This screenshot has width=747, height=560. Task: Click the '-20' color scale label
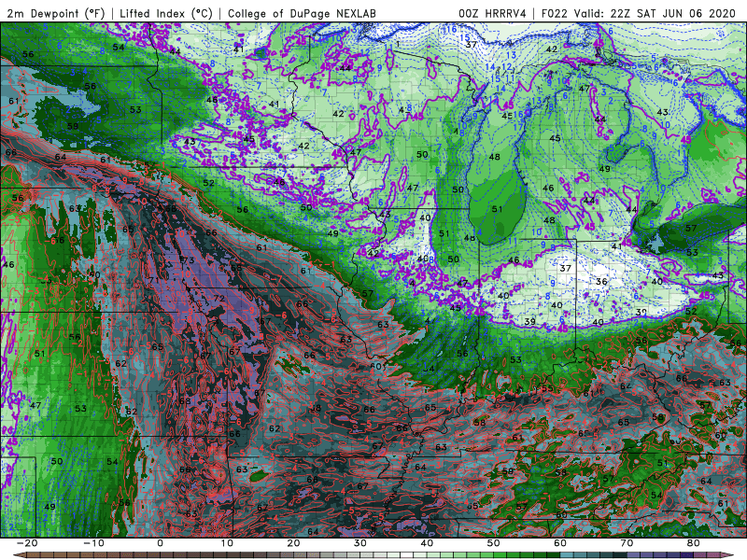click(x=27, y=543)
